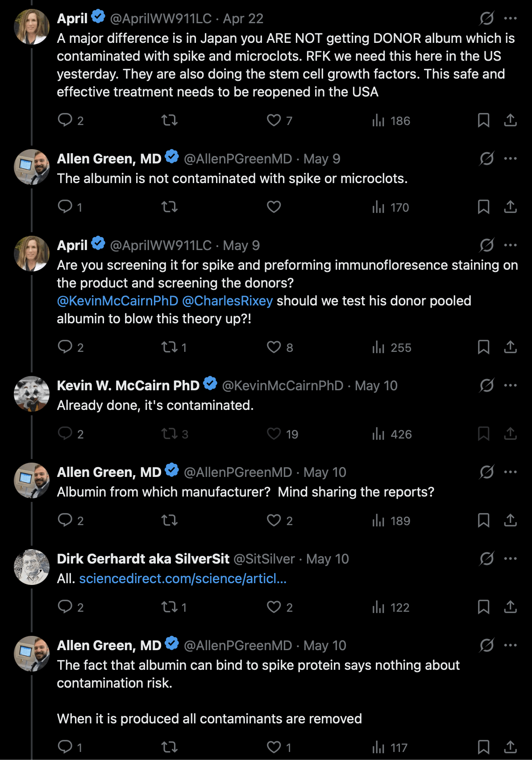Open the May 10 timestamp on Kevin's tweet
The width and height of the screenshot is (532, 760).
point(376,385)
